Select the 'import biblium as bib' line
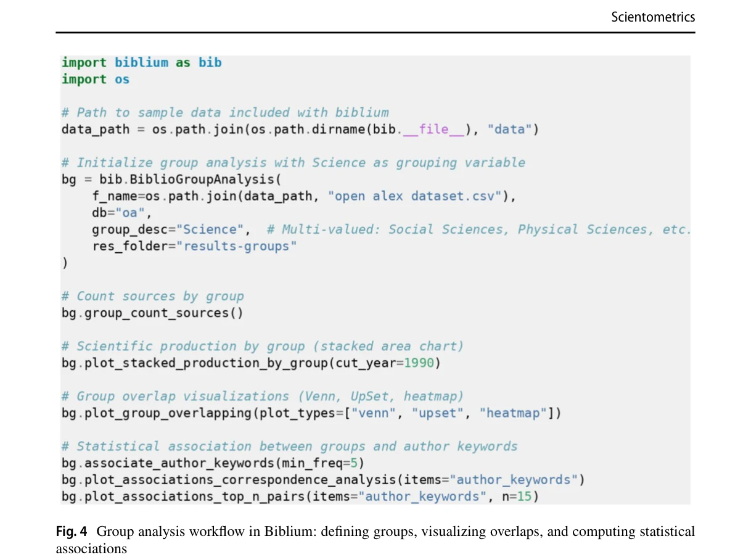751x560 pixels. tap(141, 63)
